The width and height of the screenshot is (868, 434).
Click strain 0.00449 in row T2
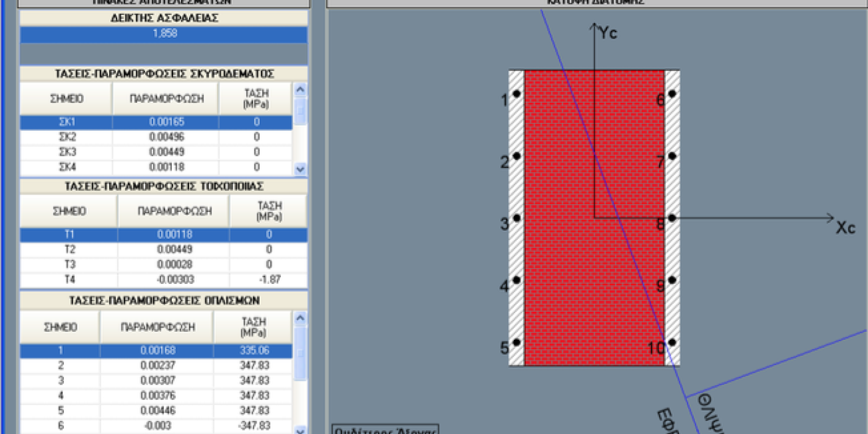click(x=174, y=250)
